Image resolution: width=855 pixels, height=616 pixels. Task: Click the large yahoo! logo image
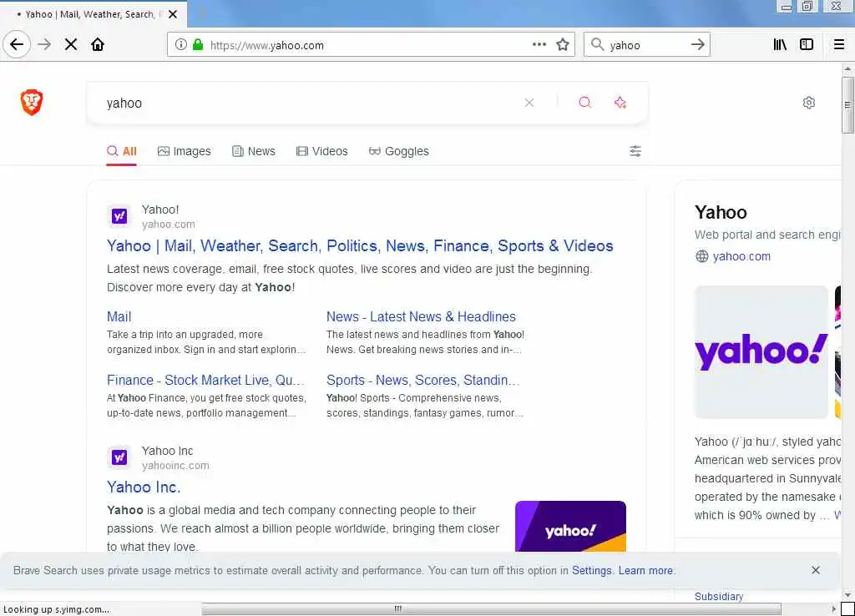[x=761, y=352]
